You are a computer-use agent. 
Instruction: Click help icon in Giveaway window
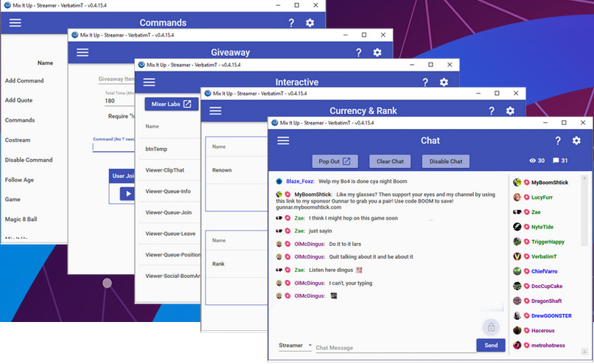coord(358,52)
